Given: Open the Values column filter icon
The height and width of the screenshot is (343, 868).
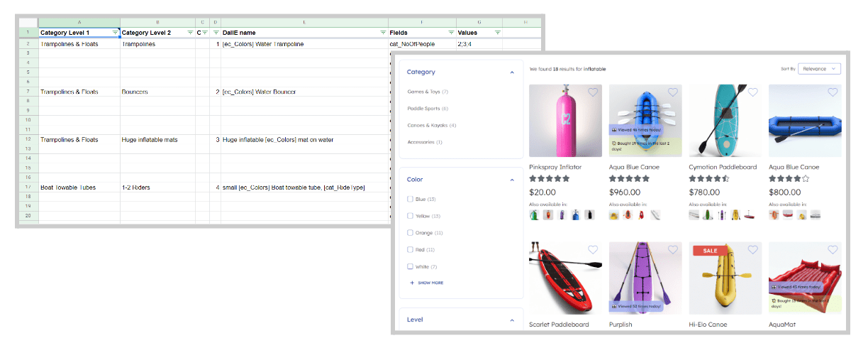Looking at the screenshot, I should click(x=497, y=33).
